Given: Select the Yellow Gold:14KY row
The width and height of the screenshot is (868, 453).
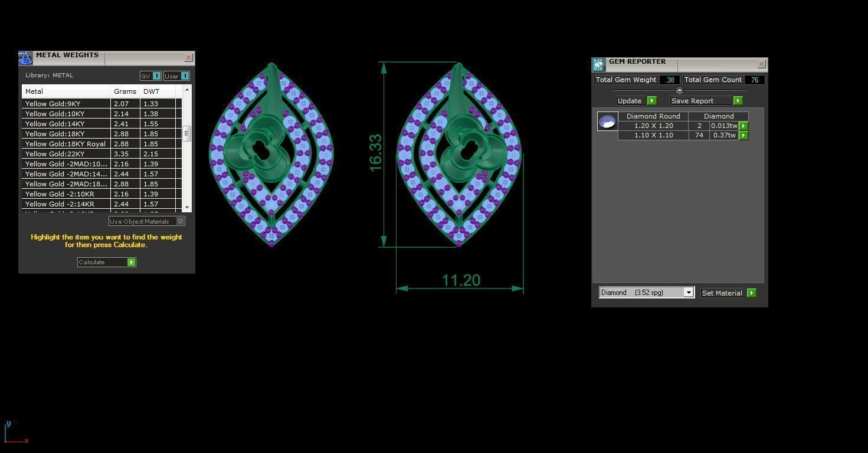Looking at the screenshot, I should pos(101,124).
